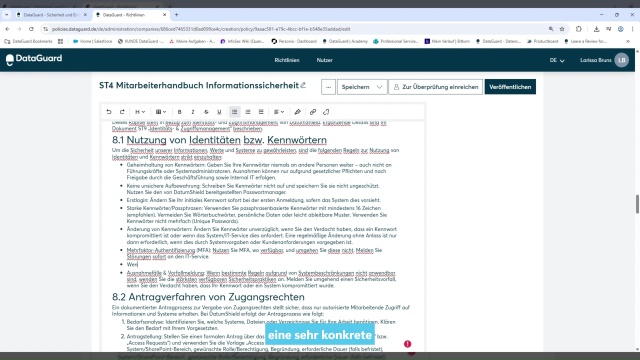
Task: Insert a hyperlink with the link icon
Action: pos(313,112)
